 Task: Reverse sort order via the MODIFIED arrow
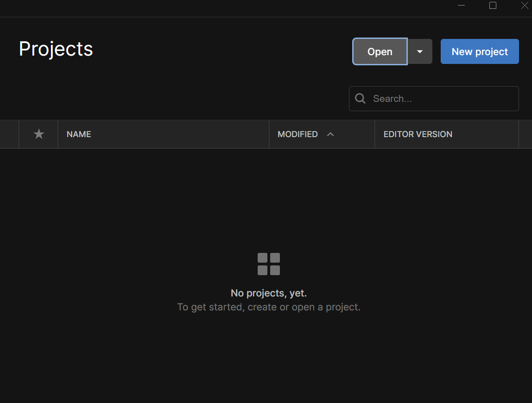(x=330, y=134)
